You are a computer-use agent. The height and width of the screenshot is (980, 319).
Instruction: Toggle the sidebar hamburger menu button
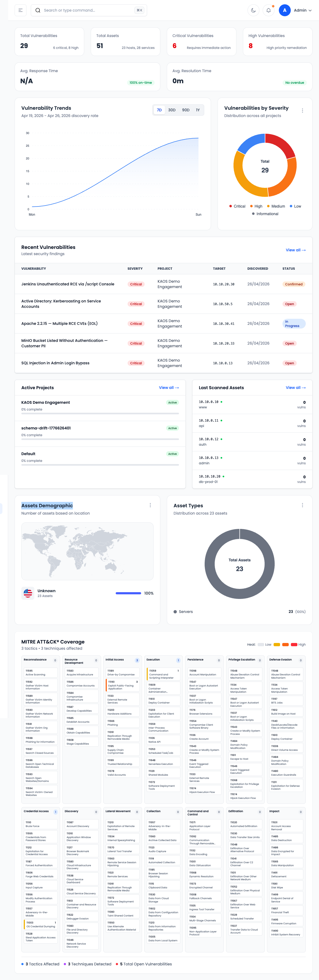[21, 10]
